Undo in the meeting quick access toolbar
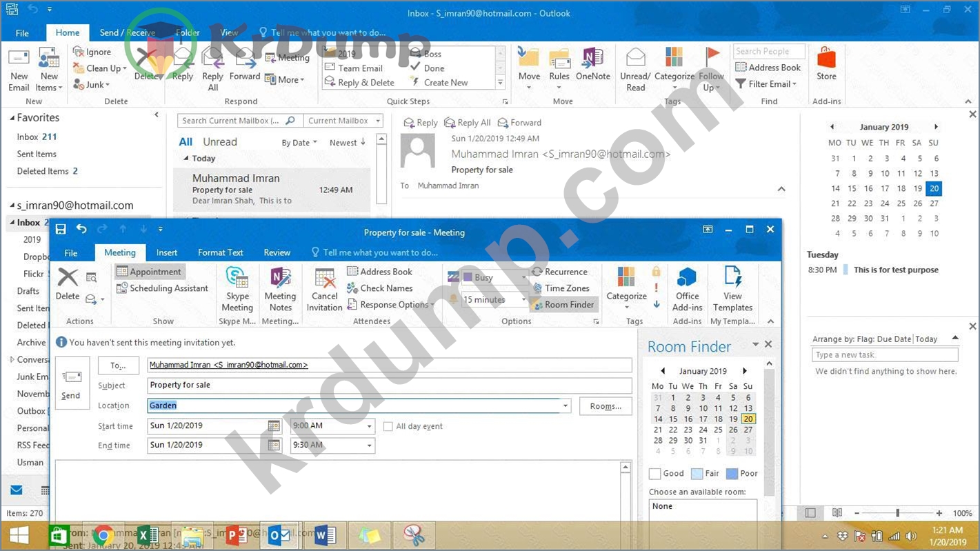Screen dimensions: 980x551 pos(81,229)
